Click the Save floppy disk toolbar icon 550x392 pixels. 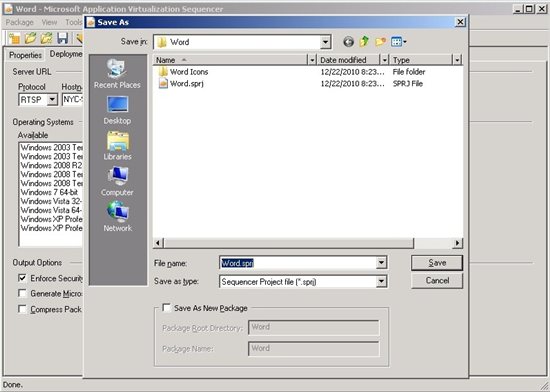pos(63,38)
